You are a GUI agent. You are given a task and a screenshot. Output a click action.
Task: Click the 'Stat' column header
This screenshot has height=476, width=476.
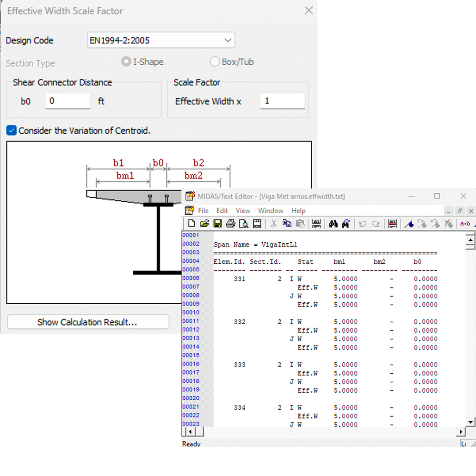(306, 262)
